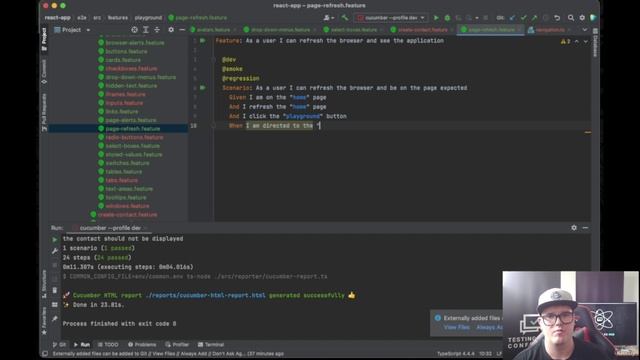Run the cucumber profile dev configuration
The height and width of the screenshot is (360, 640).
point(436,18)
